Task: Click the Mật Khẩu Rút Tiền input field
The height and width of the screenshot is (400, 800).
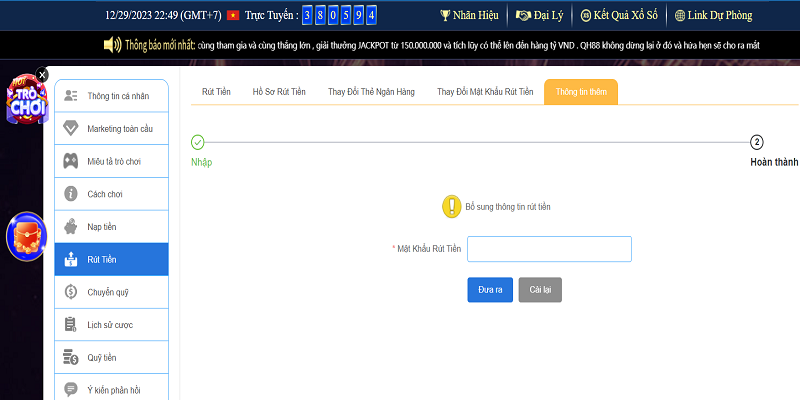Action: click(549, 249)
